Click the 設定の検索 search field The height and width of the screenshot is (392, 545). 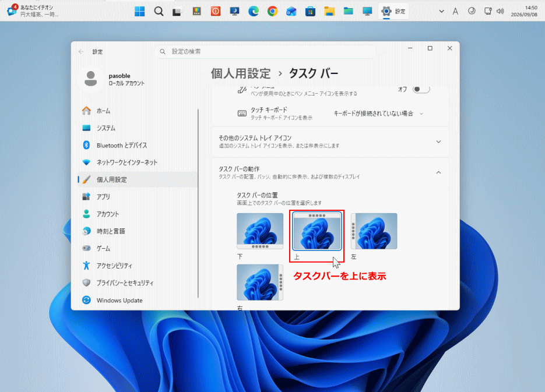[266, 51]
